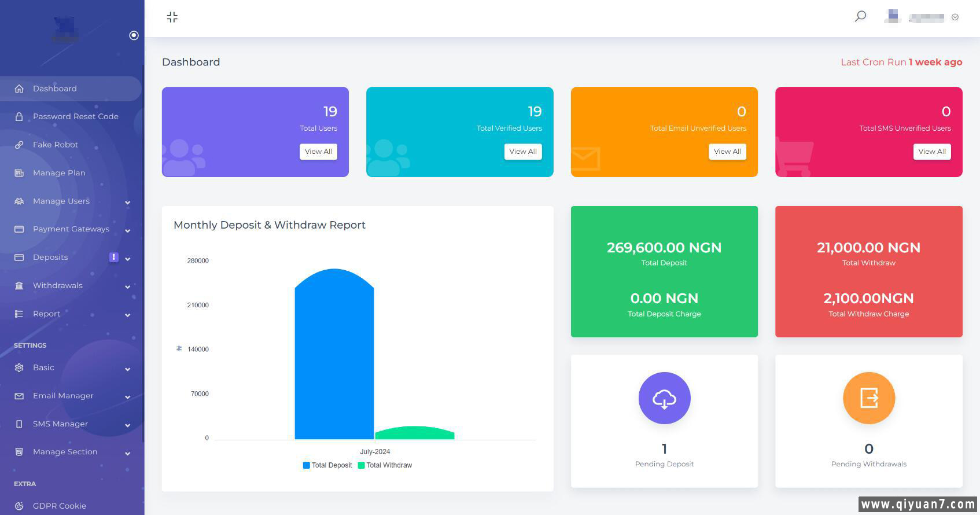Select Dashboard in the sidebar
This screenshot has height=515, width=980.
pos(54,89)
